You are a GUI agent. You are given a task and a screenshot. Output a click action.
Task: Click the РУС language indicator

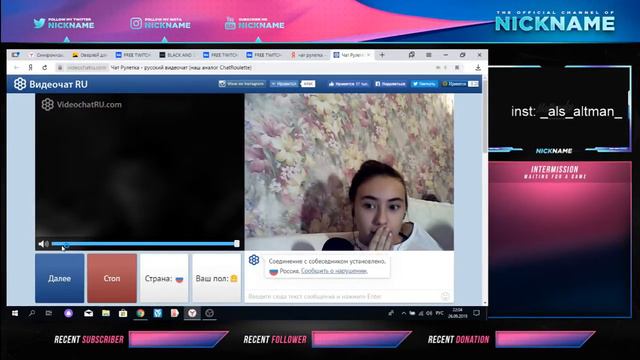[x=440, y=313]
